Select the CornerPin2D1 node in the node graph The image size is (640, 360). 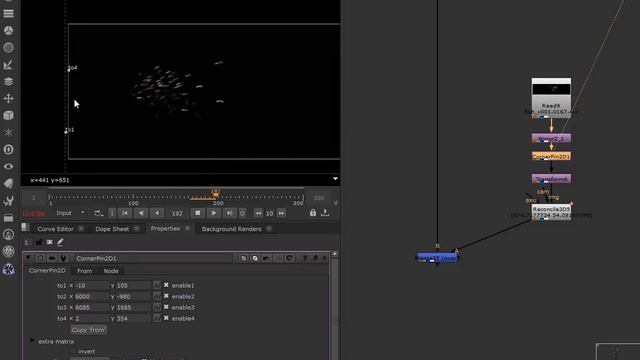tap(551, 156)
